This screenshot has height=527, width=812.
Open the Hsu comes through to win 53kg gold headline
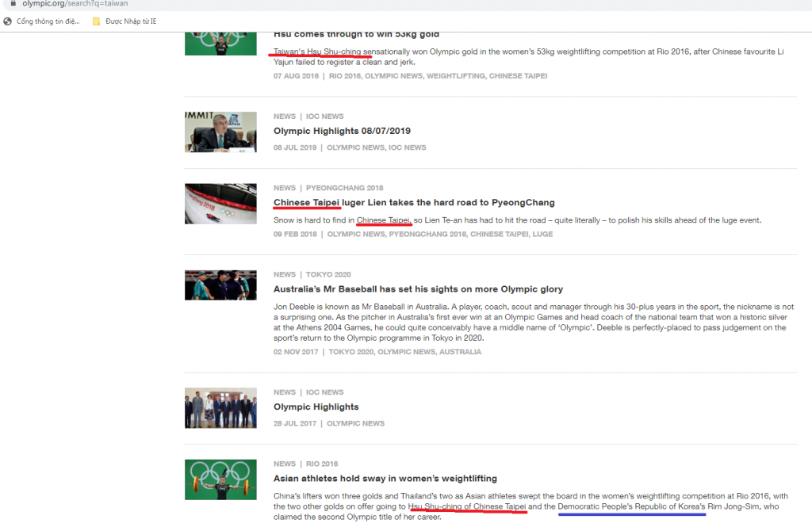coord(356,35)
